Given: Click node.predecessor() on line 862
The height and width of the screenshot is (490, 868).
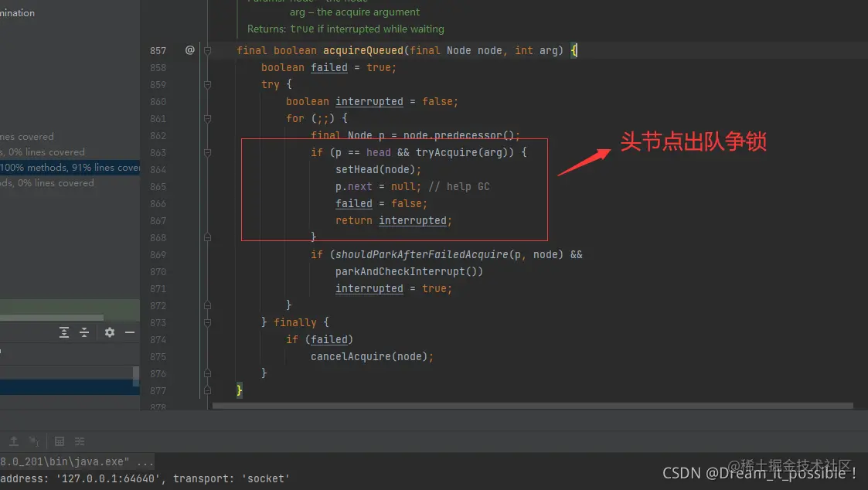Looking at the screenshot, I should pyautogui.click(x=461, y=135).
